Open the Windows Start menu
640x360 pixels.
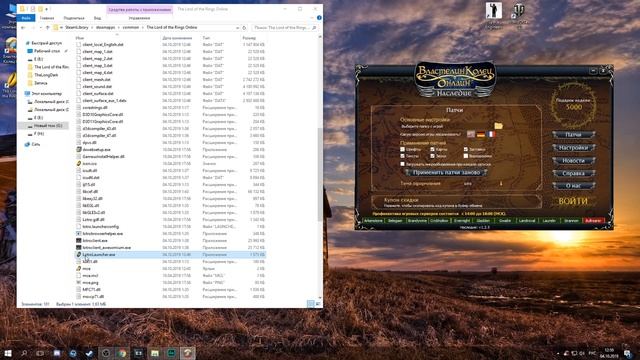7,353
